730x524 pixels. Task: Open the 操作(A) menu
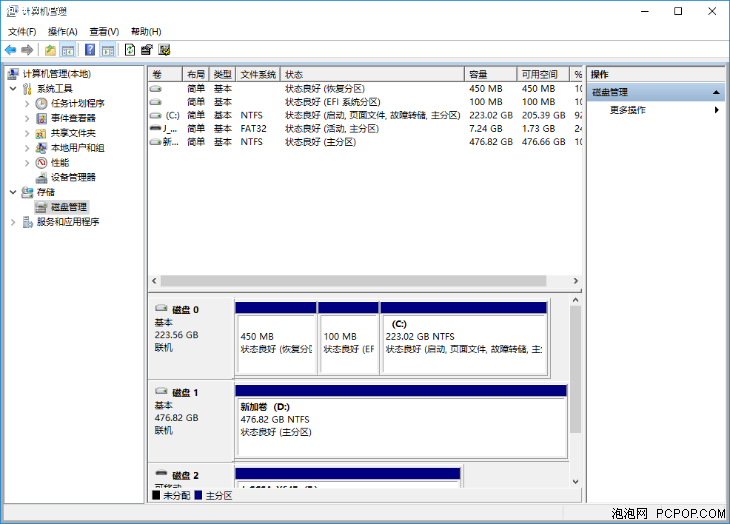pyautogui.click(x=62, y=32)
